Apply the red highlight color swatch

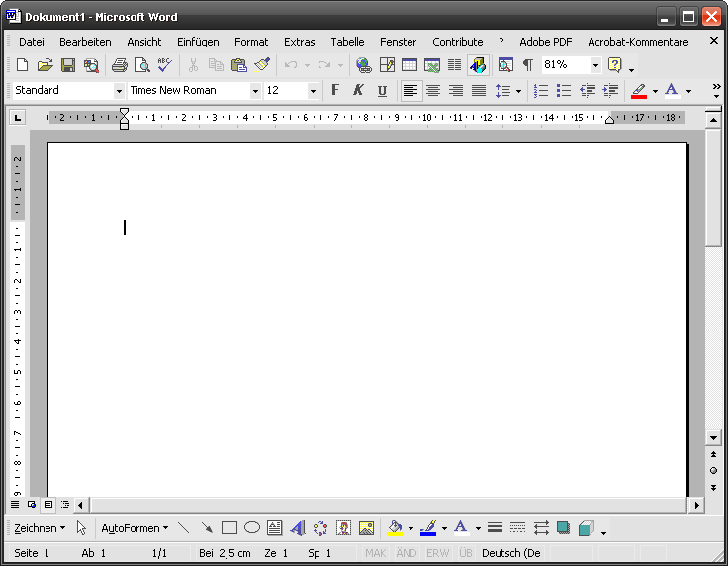(639, 91)
